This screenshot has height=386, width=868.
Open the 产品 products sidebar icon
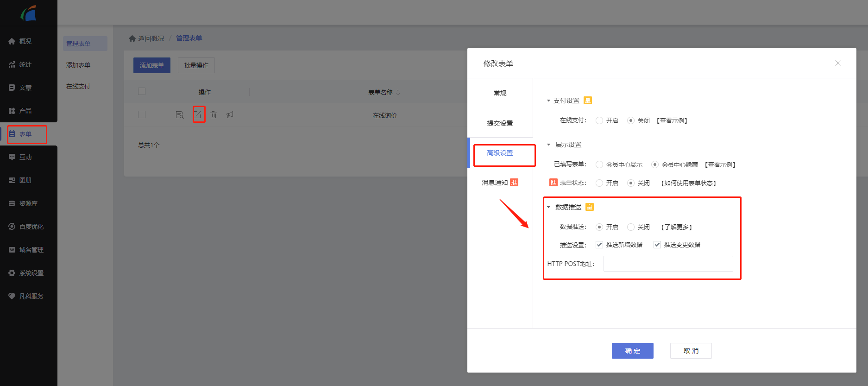(x=12, y=111)
